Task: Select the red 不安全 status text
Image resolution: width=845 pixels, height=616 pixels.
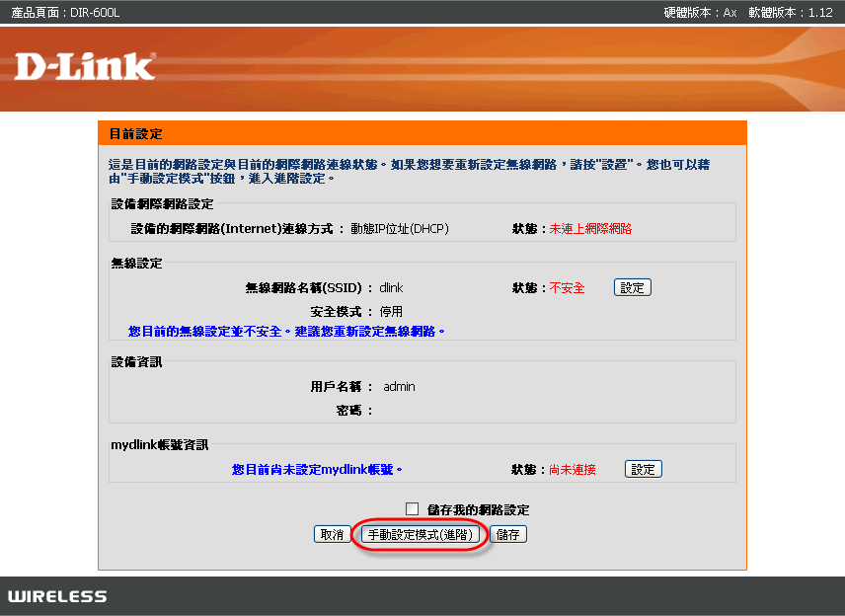Action: pyautogui.click(x=567, y=288)
